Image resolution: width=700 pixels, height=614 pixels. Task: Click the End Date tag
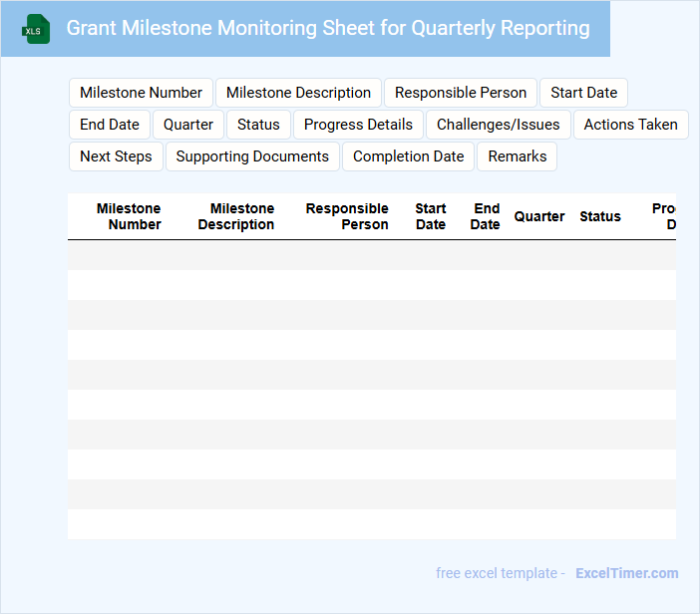point(110,125)
